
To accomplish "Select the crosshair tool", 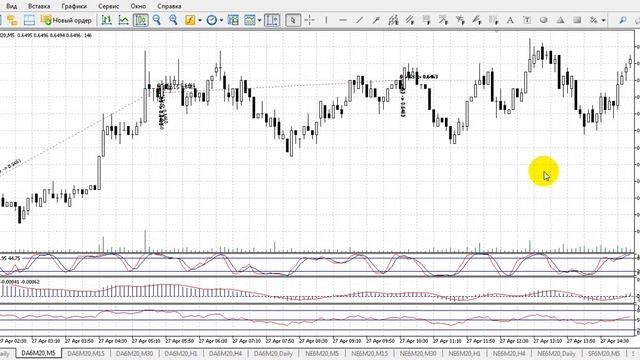I will tap(310, 20).
